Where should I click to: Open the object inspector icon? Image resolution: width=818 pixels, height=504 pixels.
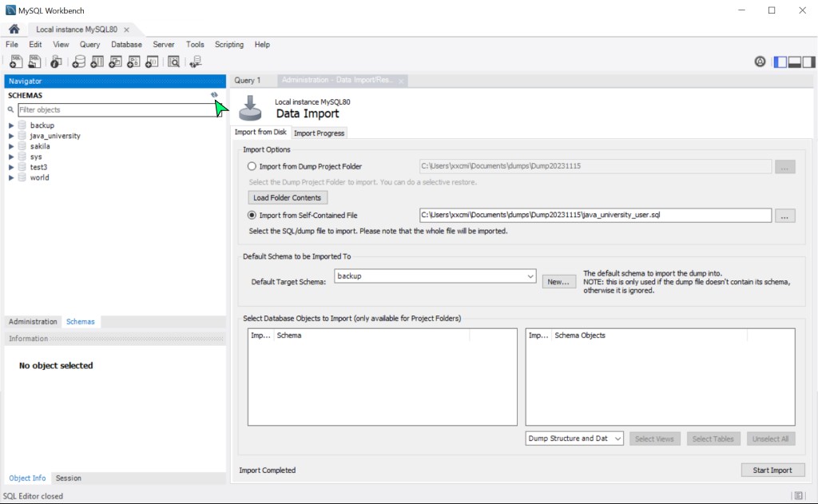tap(56, 62)
